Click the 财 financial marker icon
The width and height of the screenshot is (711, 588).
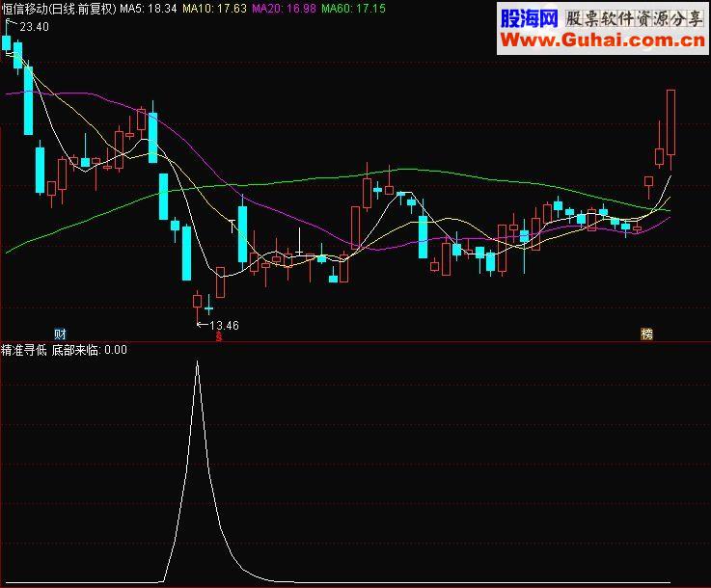coord(61,334)
